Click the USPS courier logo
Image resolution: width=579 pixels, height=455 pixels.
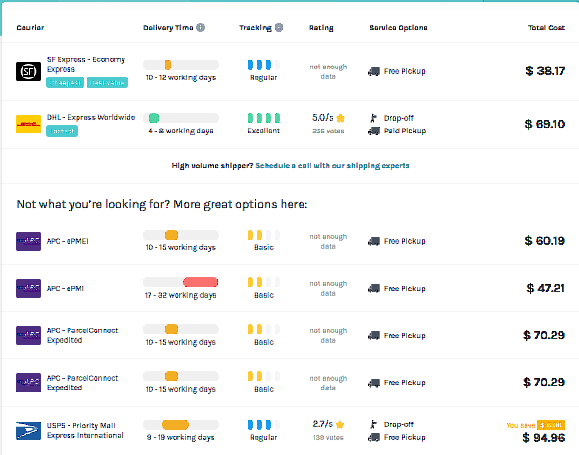(28, 431)
